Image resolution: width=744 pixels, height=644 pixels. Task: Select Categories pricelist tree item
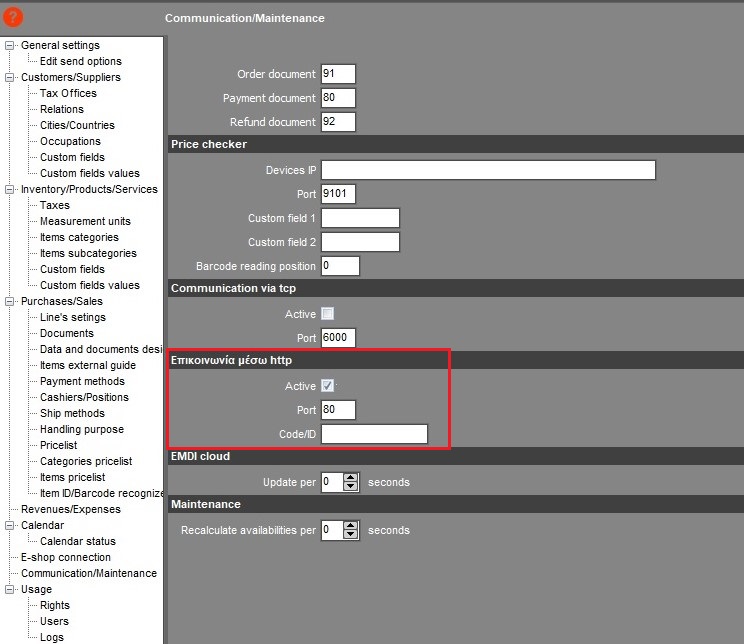pos(86,461)
